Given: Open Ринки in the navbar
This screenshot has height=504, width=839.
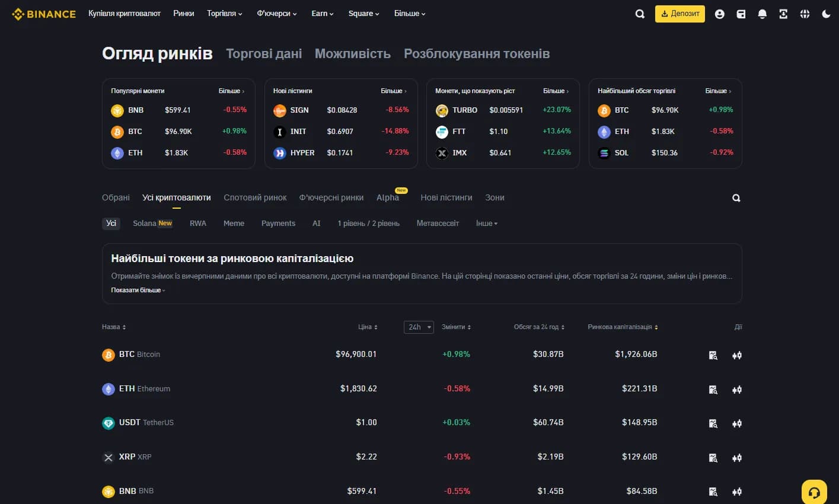Looking at the screenshot, I should pyautogui.click(x=184, y=14).
